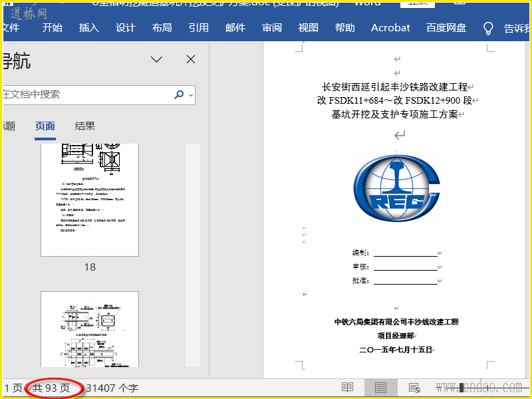Viewport: 532px width, 399px height.
Task: Switch to the 结果 navigation tab
Action: click(85, 126)
